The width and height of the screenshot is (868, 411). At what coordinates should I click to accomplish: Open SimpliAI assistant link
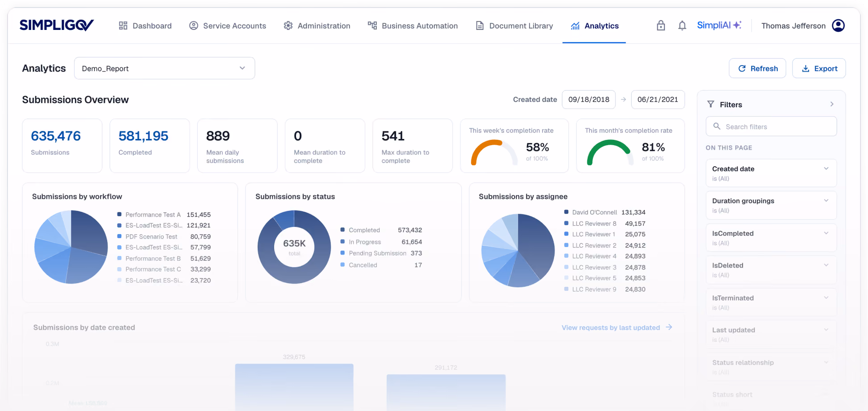point(719,25)
